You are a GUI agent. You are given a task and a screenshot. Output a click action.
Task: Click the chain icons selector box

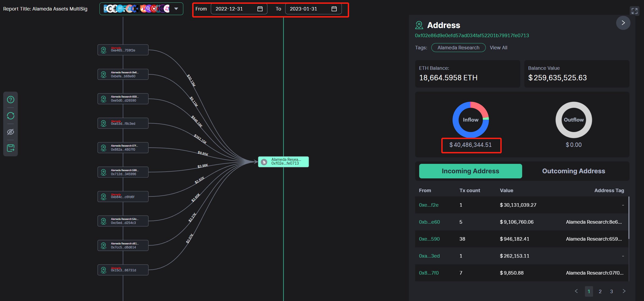pos(141,9)
